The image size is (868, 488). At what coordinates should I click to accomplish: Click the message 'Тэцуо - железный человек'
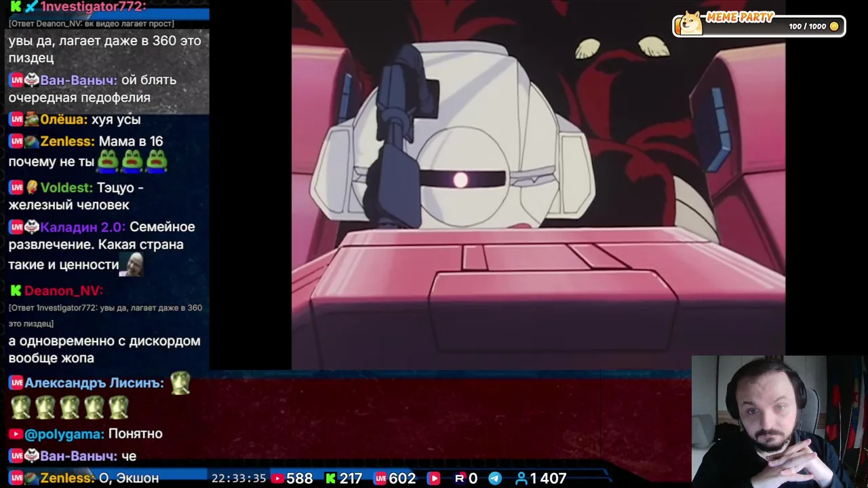(76, 197)
